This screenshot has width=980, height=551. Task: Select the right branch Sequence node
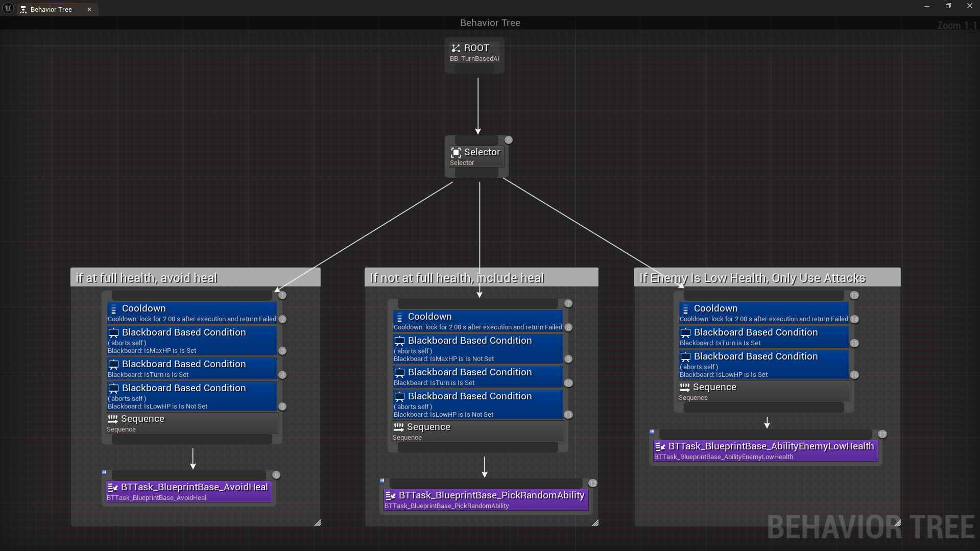(763, 392)
